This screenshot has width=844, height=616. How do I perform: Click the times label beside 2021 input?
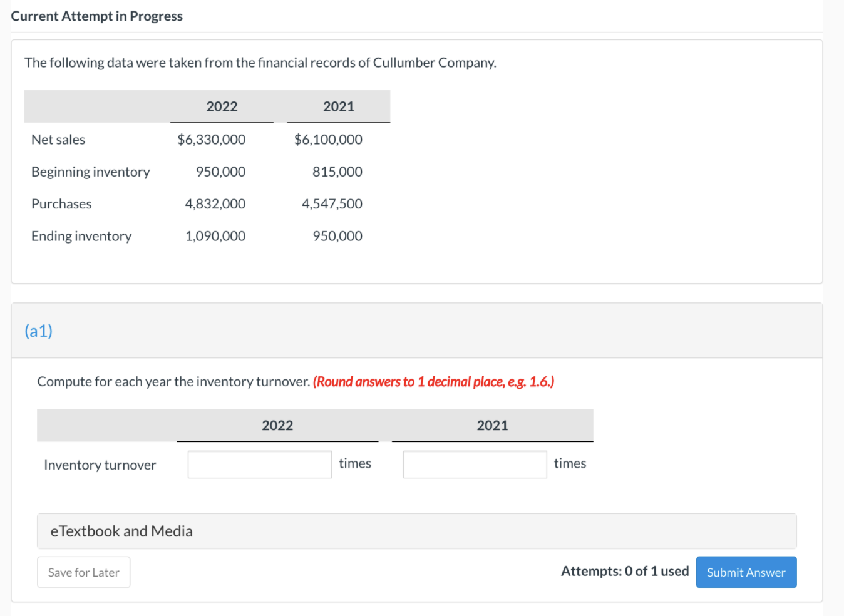click(570, 463)
